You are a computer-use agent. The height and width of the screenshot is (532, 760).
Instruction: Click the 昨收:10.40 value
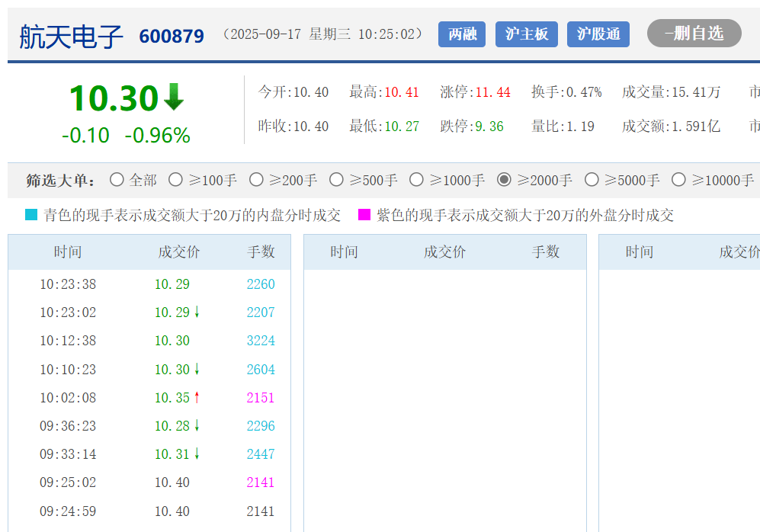[x=293, y=127]
